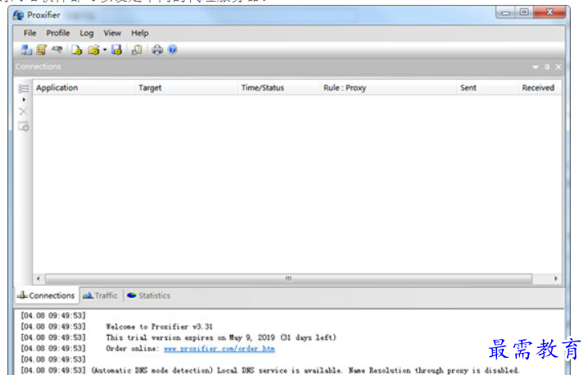This screenshot has height=375, width=588.
Task: Click the horizontal scrollbar left arrow
Action: (x=38, y=278)
